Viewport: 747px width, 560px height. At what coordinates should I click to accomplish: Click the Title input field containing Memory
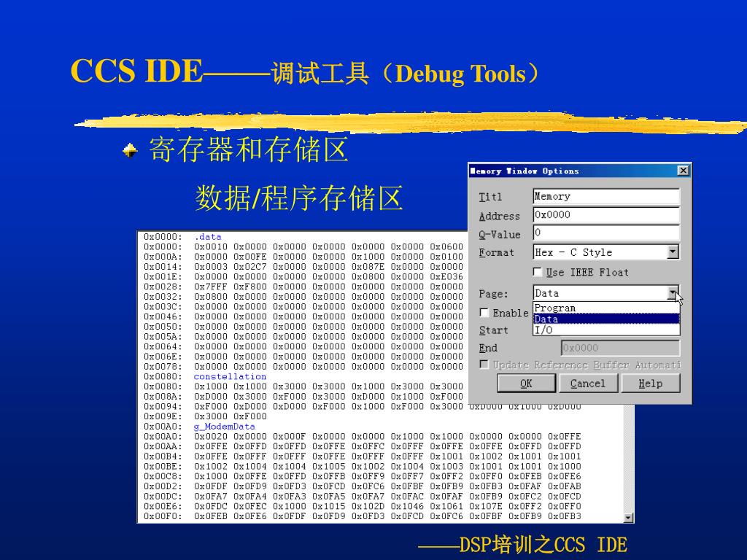coord(606,196)
